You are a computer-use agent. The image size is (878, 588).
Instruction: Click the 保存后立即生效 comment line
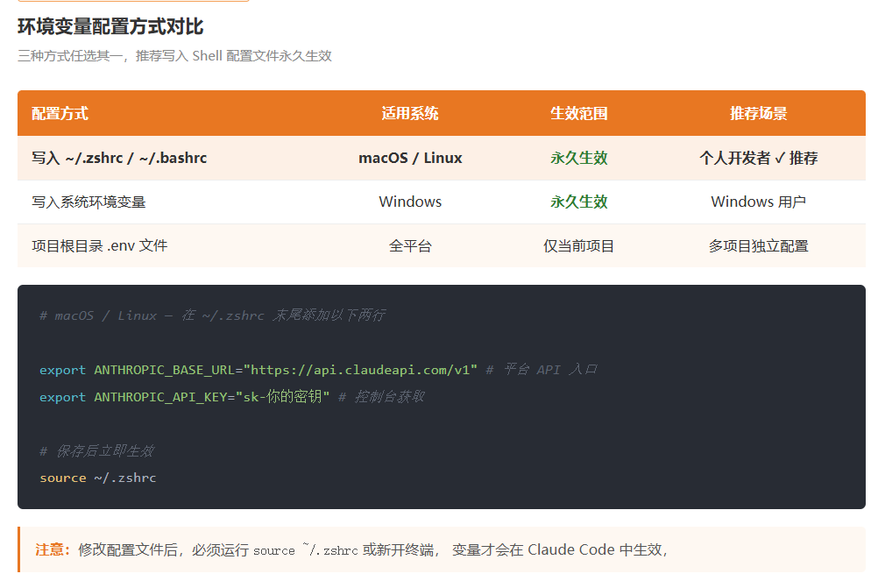tap(96, 451)
